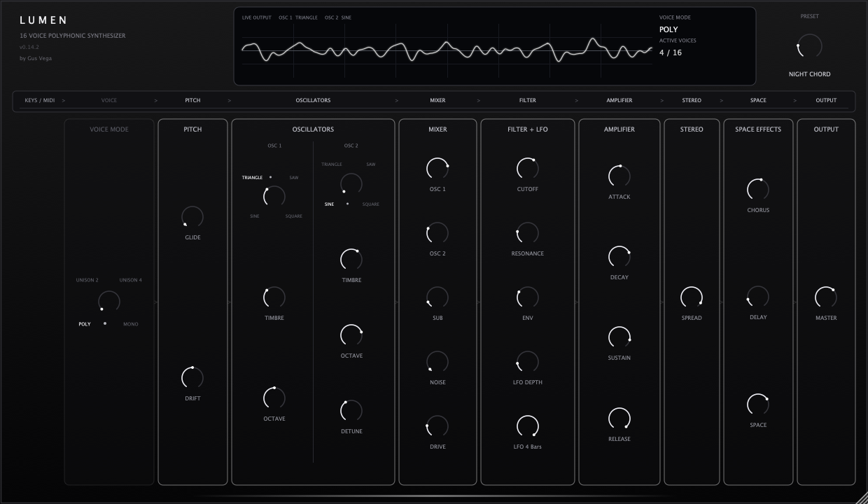Select Mono voice mode
The width and height of the screenshot is (868, 504).
pyautogui.click(x=131, y=324)
